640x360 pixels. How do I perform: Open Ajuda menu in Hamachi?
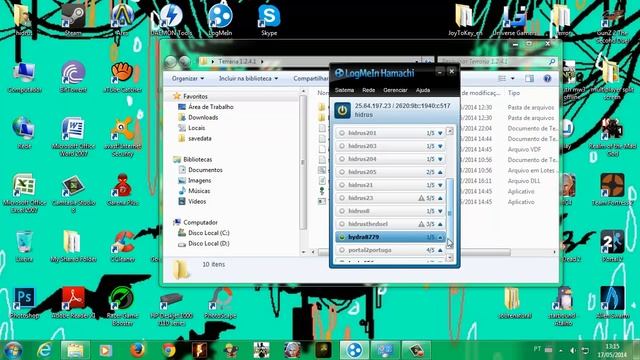tap(423, 90)
